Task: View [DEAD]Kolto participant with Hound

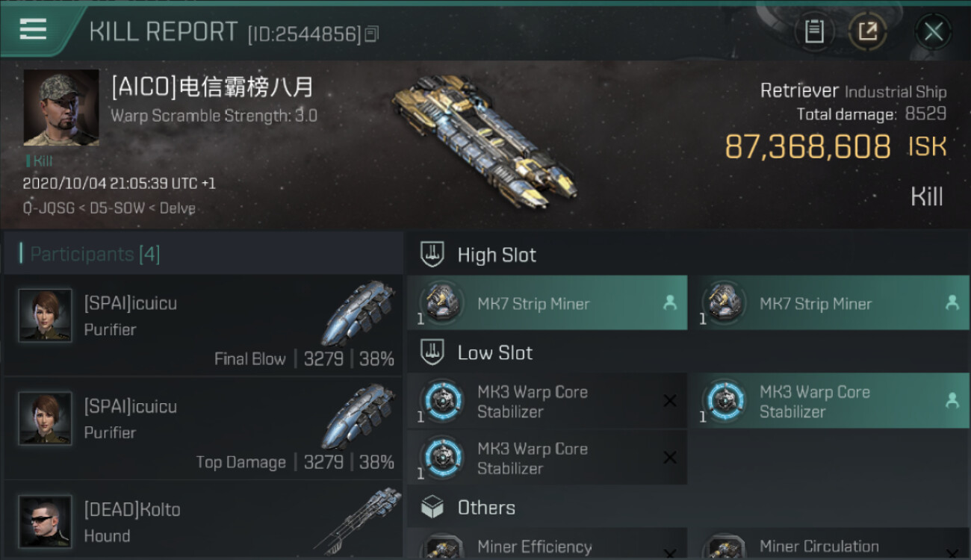Action: coord(203,520)
